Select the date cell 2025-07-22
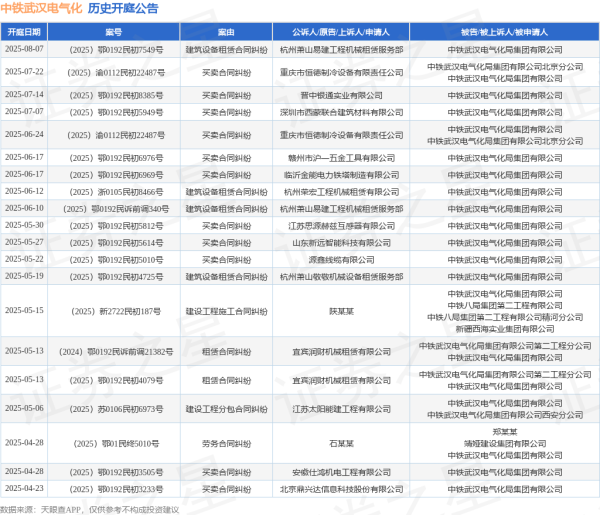This screenshot has width=600, height=515. 24,72
